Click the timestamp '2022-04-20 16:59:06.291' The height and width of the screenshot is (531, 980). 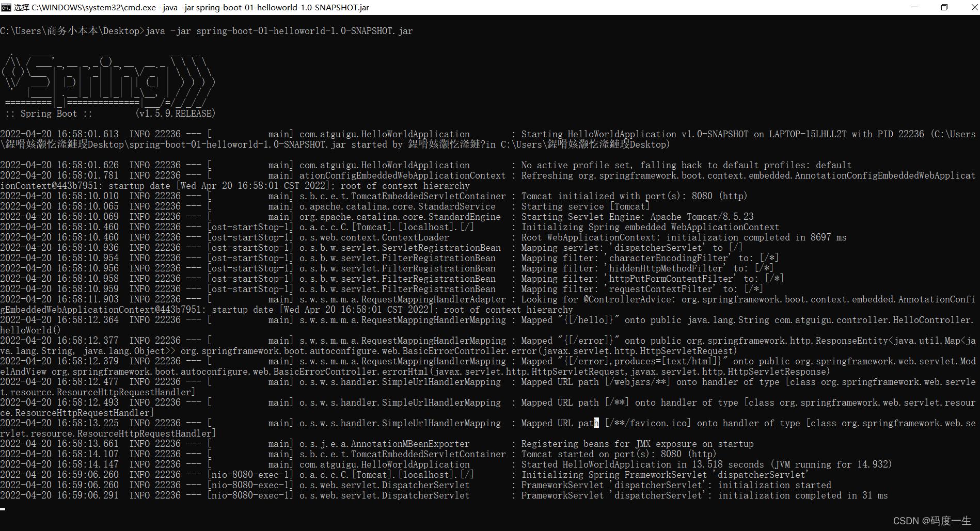tap(59, 495)
